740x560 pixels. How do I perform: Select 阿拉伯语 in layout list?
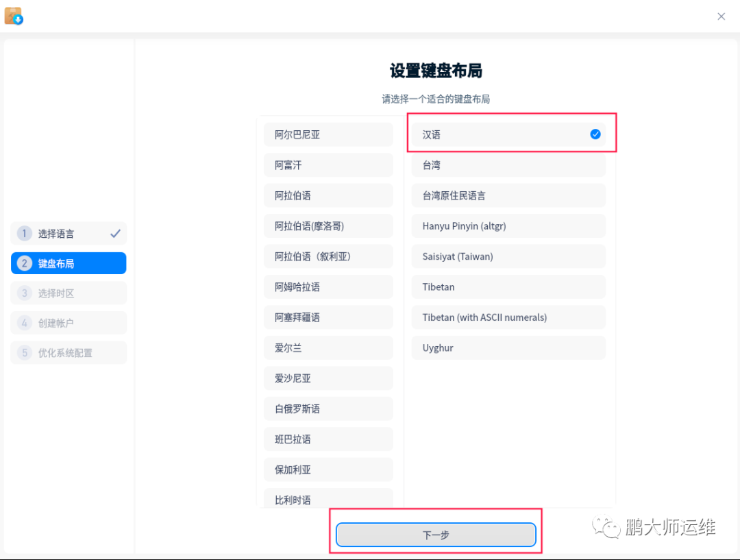328,195
